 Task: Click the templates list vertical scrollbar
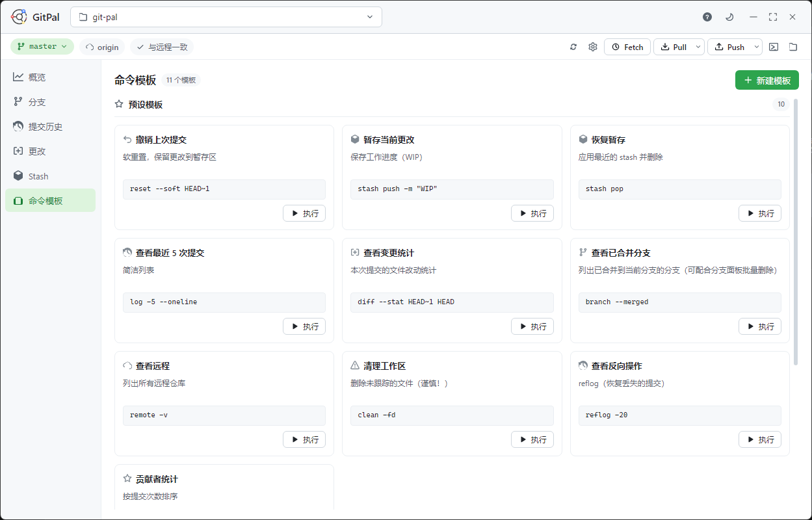pos(796,231)
